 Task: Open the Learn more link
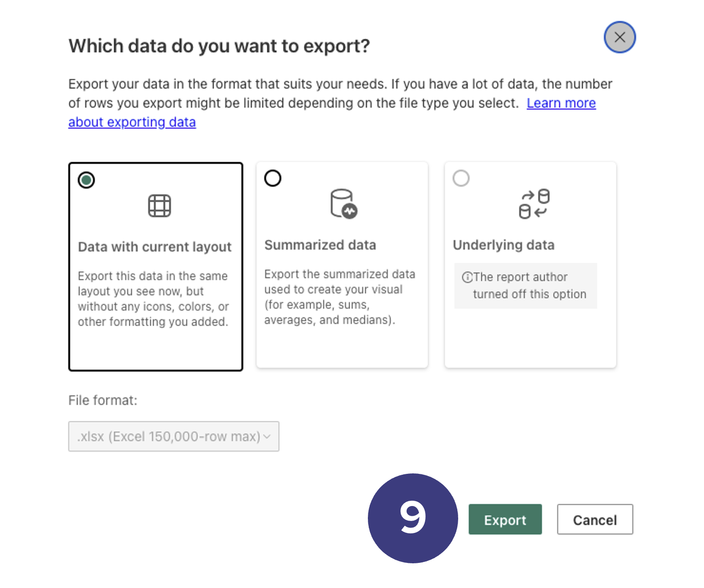tap(561, 103)
